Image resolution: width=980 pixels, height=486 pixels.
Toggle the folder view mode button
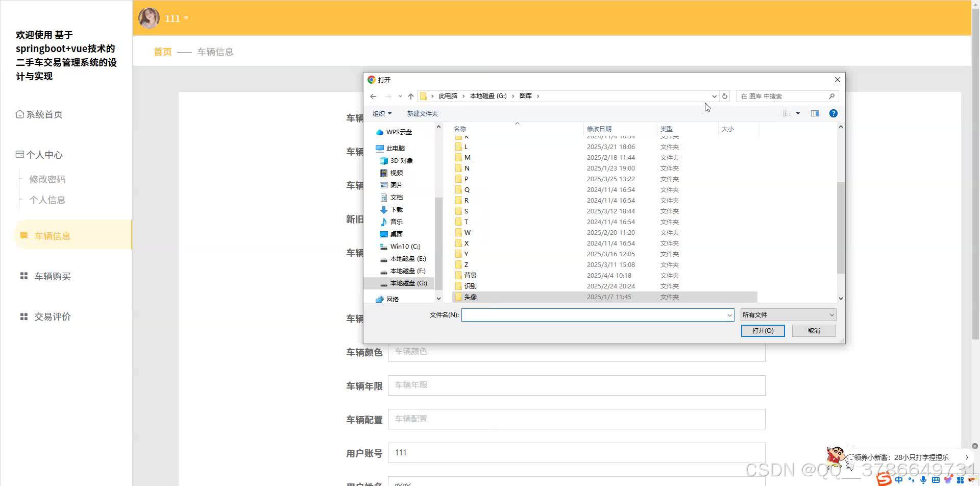pyautogui.click(x=788, y=113)
